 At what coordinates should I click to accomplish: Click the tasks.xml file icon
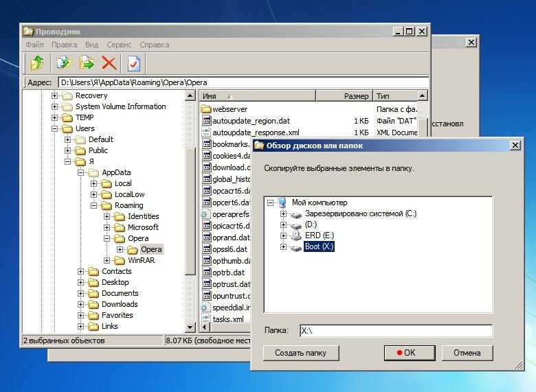click(x=206, y=319)
